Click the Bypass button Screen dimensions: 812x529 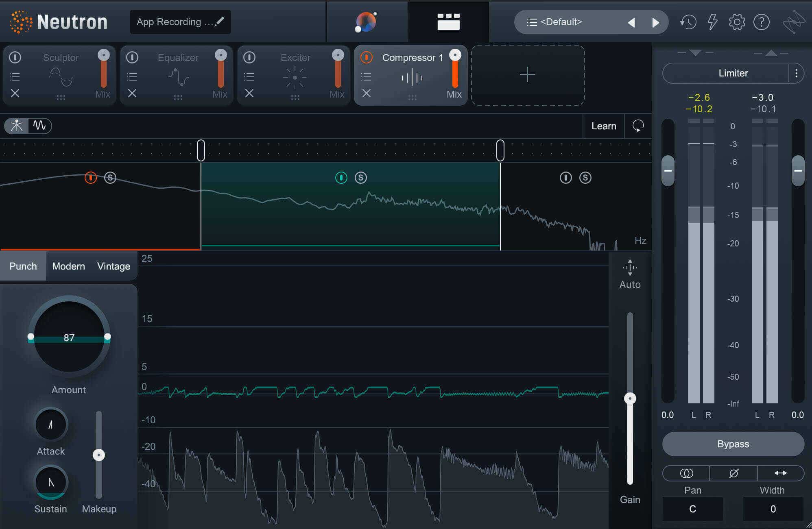click(733, 444)
